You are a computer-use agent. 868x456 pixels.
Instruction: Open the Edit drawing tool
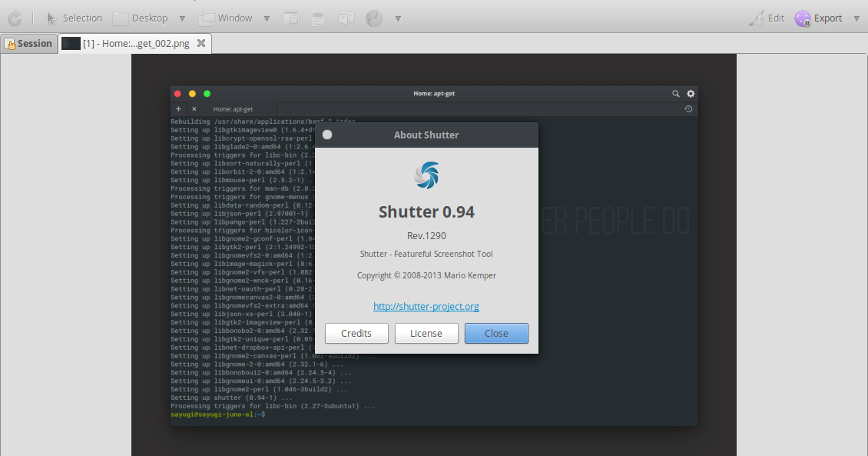[767, 18]
